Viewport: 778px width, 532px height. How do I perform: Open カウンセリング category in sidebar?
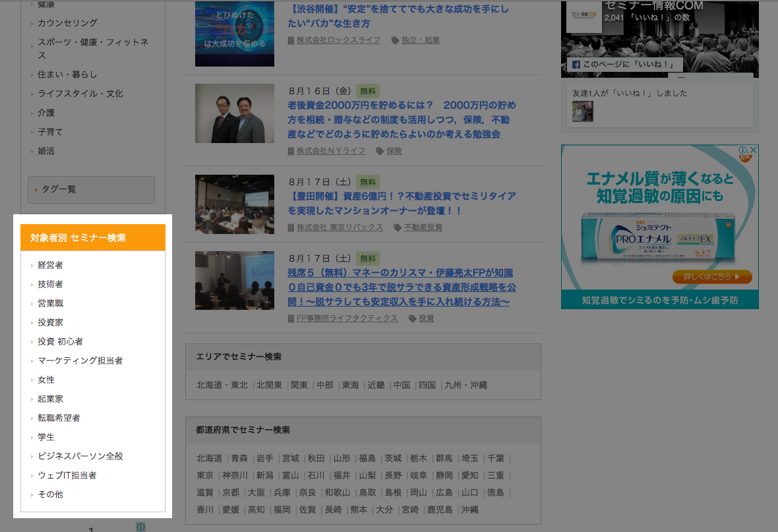click(x=67, y=23)
